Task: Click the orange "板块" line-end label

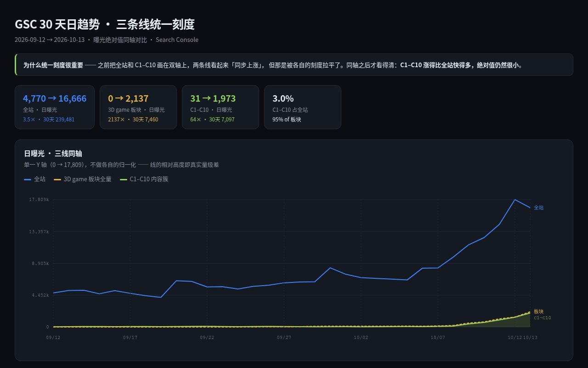Action: tap(539, 311)
